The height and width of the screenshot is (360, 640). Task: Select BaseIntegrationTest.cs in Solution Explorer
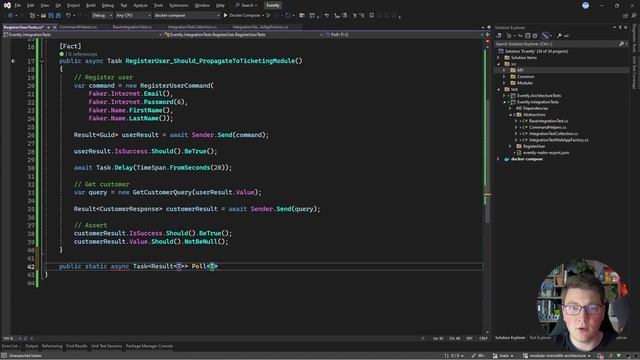tap(548, 121)
